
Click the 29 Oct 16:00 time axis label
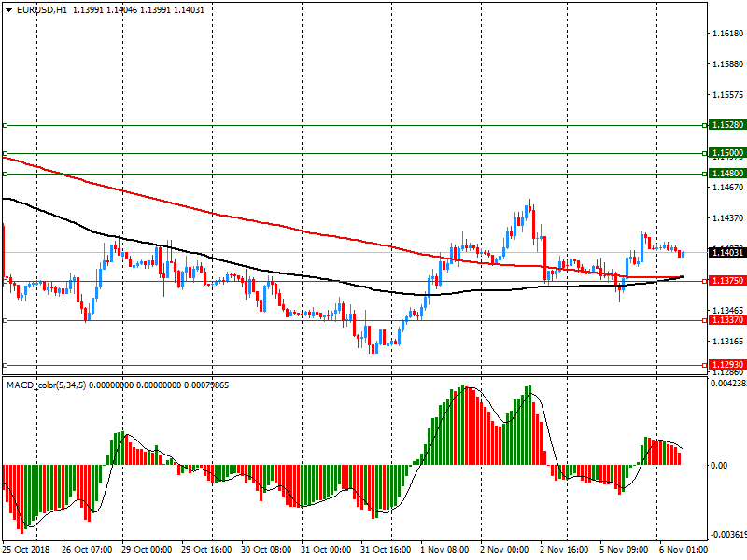pos(206,550)
